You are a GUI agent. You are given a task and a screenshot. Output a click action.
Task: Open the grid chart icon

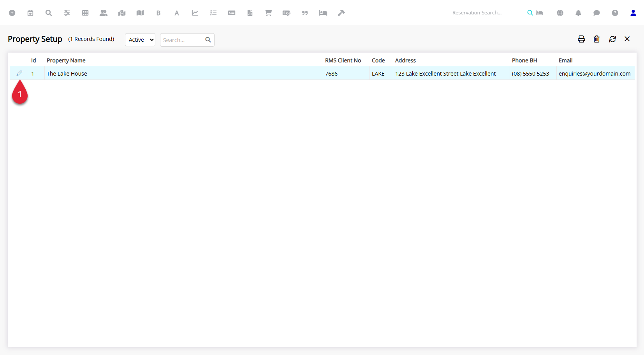[x=85, y=13]
